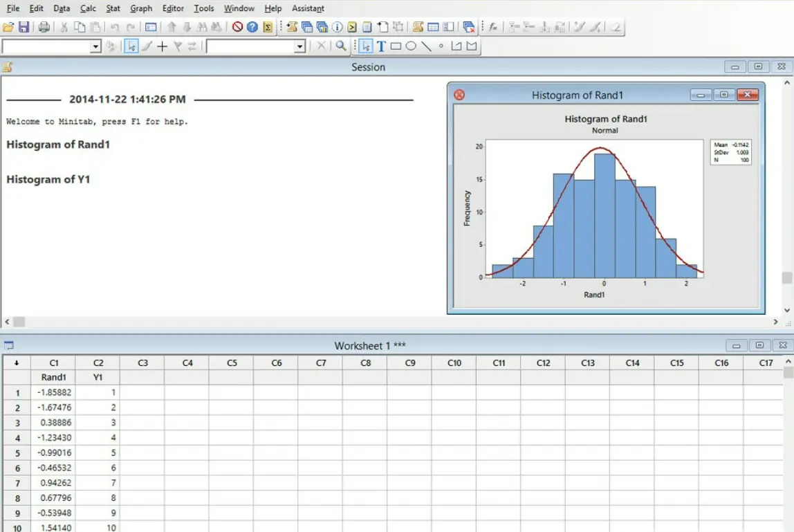Click the 'Histogram of Y1' heading in Session
794x532 pixels.
(x=48, y=179)
